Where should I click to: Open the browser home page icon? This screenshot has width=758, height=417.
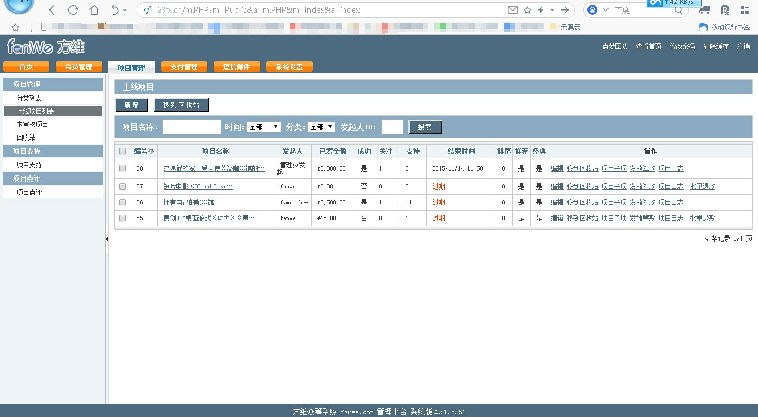[x=94, y=10]
